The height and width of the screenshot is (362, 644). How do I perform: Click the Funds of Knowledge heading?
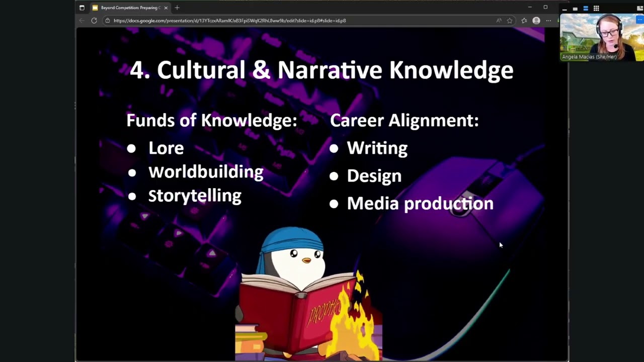click(211, 120)
